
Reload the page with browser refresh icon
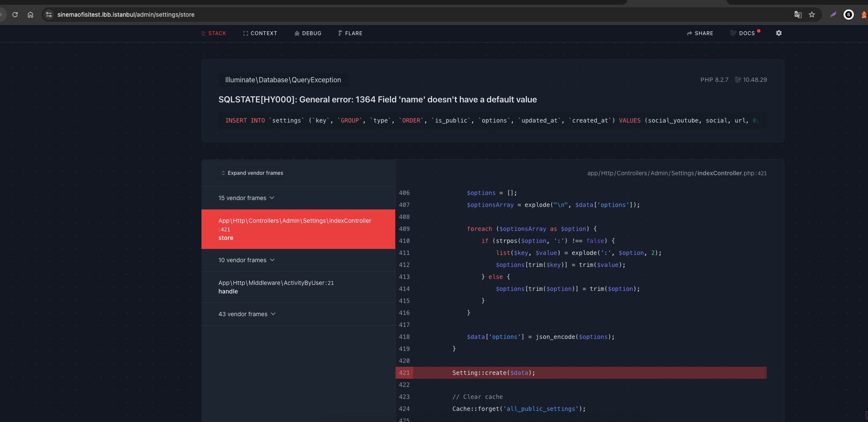click(x=15, y=15)
